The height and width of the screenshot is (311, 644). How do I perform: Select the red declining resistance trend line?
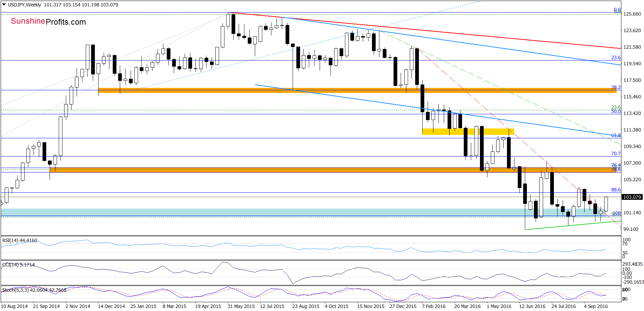point(425,30)
